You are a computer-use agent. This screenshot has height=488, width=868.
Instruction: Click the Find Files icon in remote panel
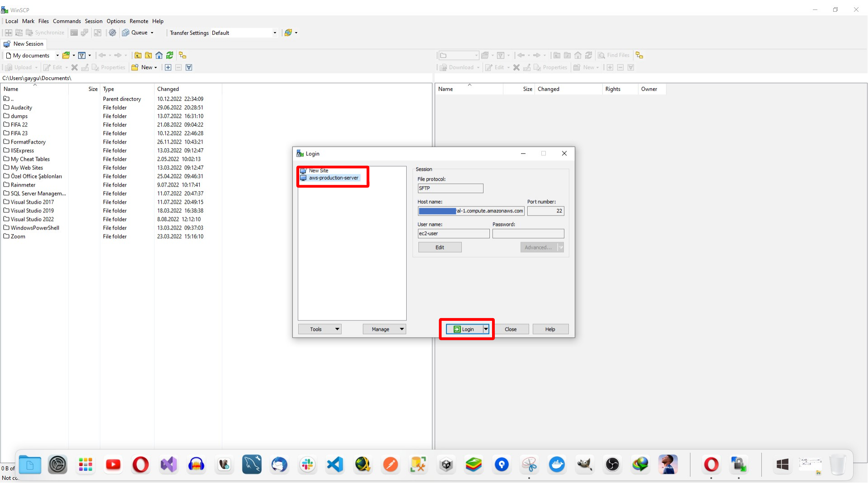tap(614, 55)
